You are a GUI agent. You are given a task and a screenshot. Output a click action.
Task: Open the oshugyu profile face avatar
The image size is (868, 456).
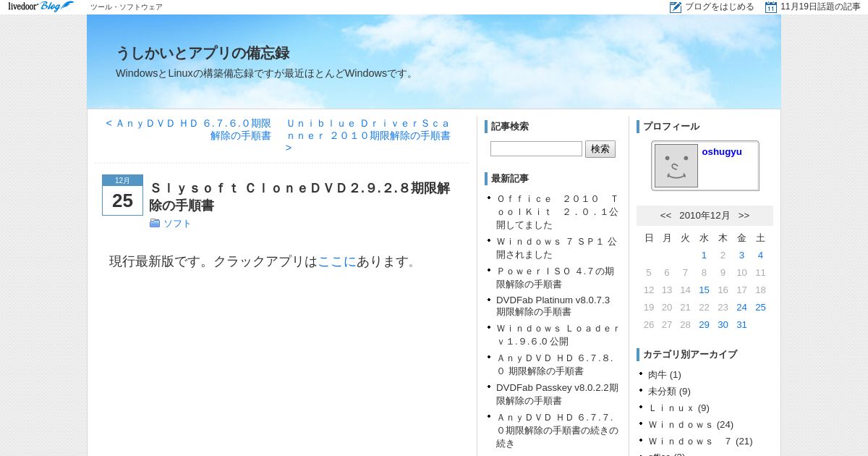[676, 166]
